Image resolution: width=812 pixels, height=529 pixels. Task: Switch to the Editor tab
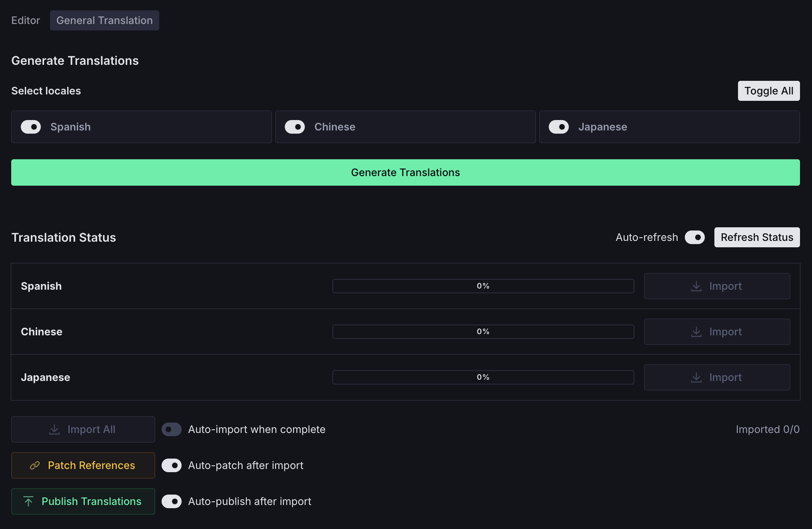click(26, 20)
